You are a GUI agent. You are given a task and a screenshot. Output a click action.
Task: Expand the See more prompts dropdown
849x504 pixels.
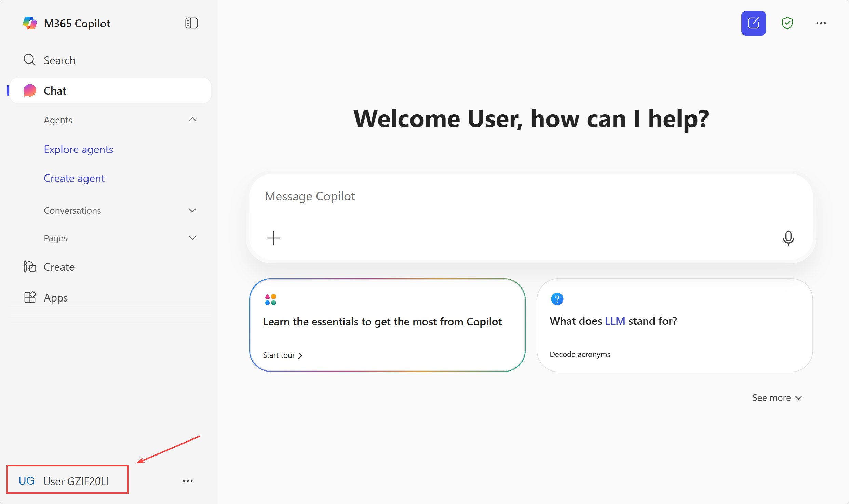pos(777,397)
